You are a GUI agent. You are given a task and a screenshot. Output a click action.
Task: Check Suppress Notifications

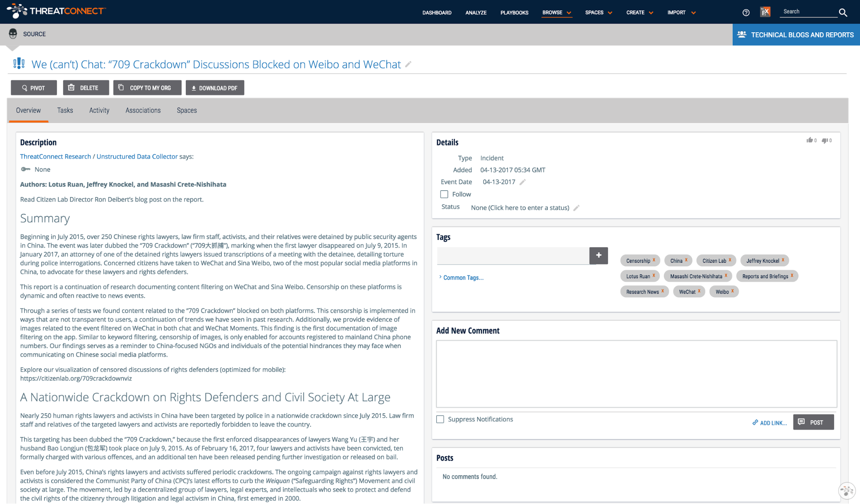pos(440,419)
